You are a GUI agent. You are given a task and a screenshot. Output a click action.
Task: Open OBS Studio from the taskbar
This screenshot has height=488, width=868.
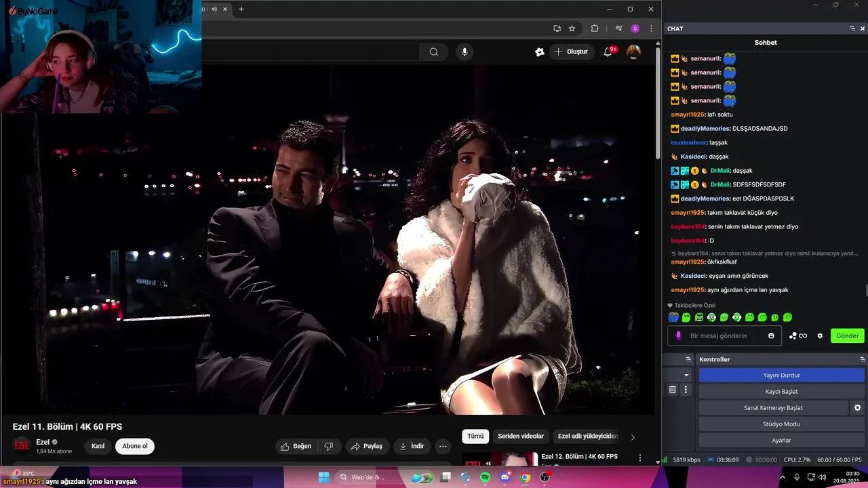(545, 477)
